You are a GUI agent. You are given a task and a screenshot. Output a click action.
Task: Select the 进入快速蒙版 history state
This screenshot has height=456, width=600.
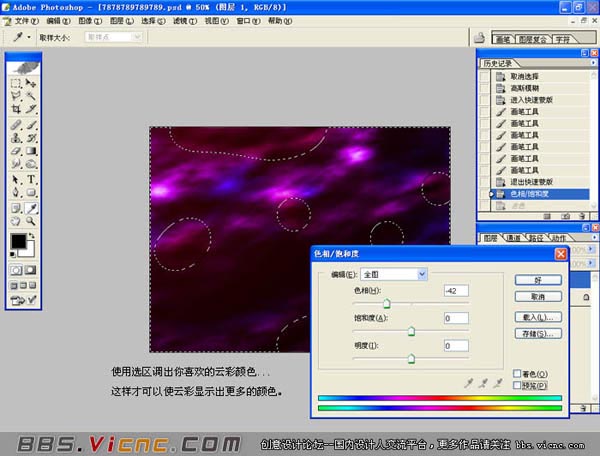click(540, 100)
